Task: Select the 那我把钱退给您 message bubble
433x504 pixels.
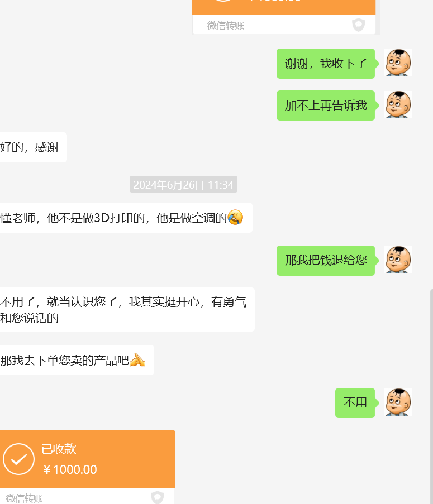Action: [x=326, y=260]
